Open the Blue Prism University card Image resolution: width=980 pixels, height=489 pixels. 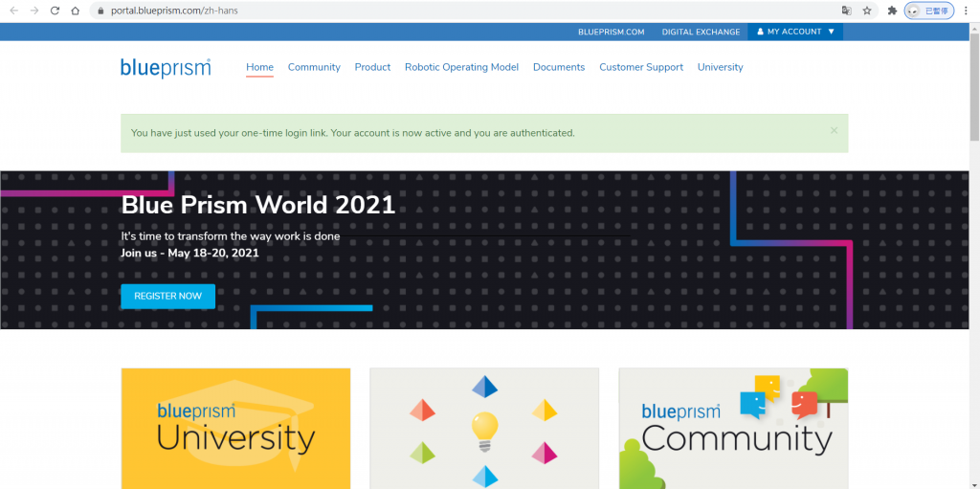235,429
